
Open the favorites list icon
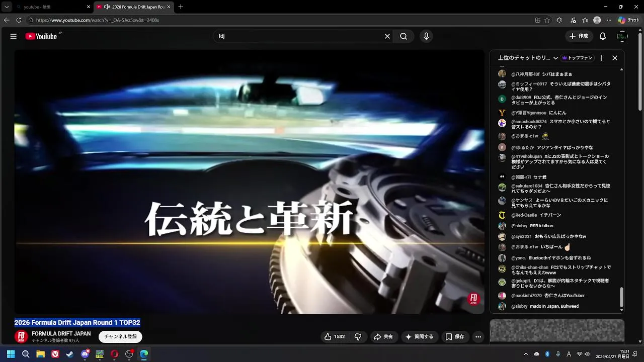click(585, 20)
